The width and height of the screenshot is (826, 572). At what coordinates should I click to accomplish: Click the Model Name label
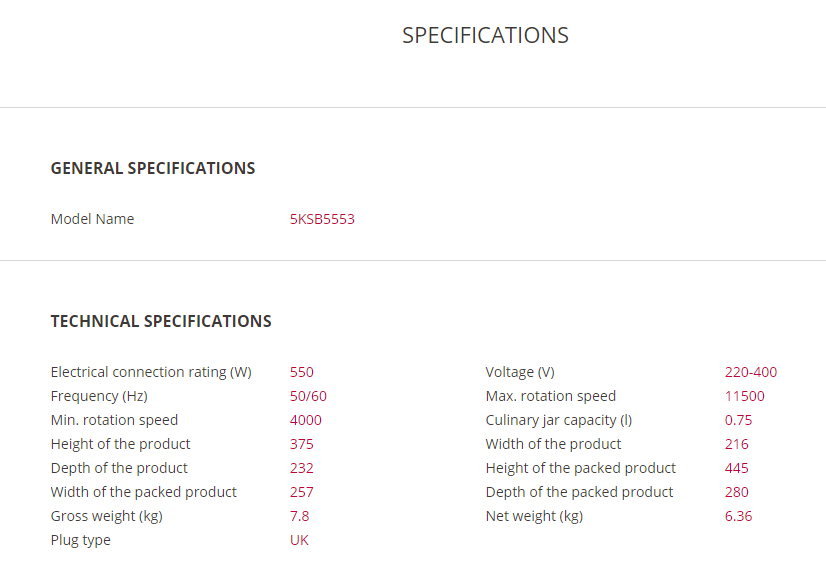tap(92, 219)
